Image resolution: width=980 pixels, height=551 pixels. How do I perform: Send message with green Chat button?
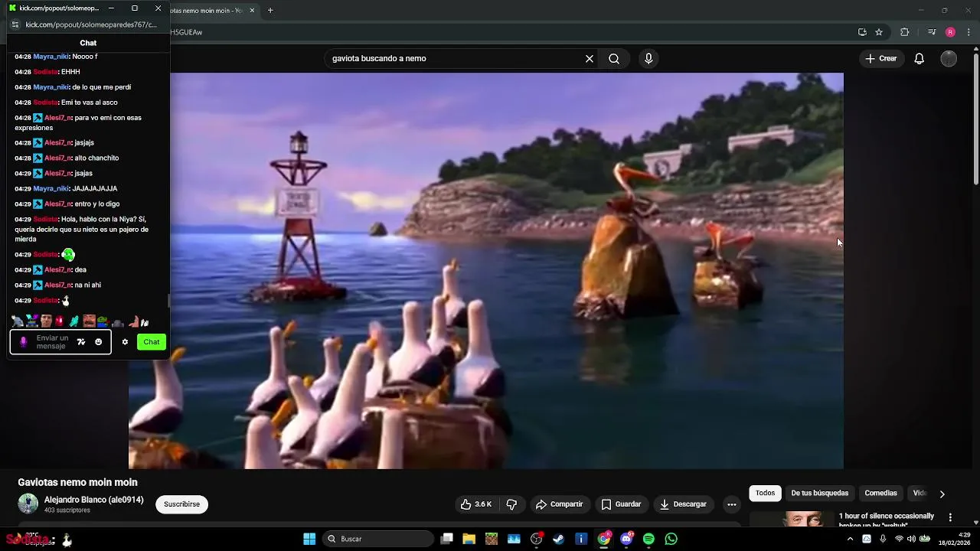click(x=152, y=342)
